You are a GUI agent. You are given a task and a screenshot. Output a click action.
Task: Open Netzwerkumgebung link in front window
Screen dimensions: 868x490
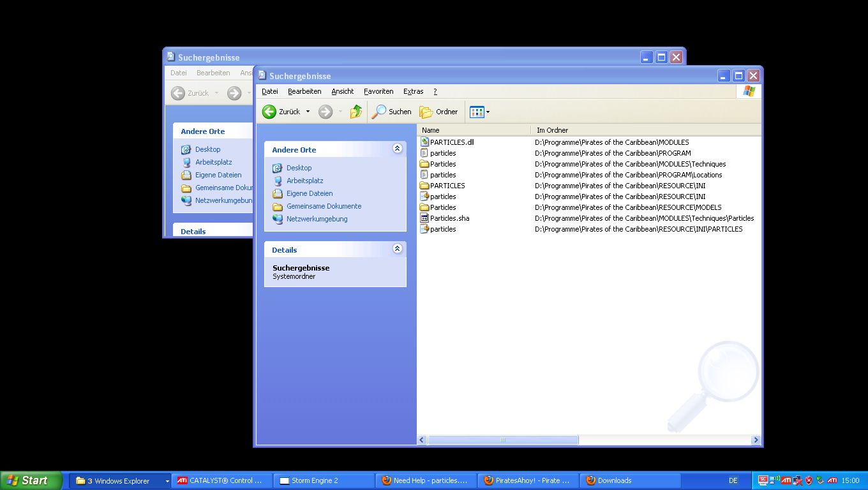pos(317,219)
